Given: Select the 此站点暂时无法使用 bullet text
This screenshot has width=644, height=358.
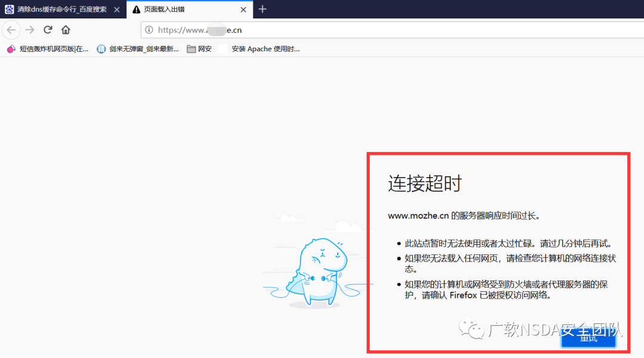Looking at the screenshot, I should [x=509, y=244].
